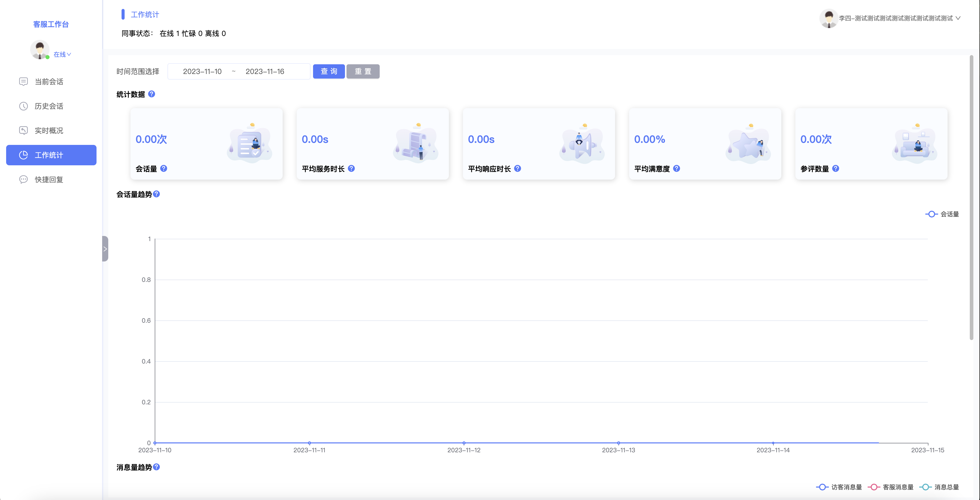Open the 实时概况 menu item
This screenshot has width=980, height=500.
[51, 131]
